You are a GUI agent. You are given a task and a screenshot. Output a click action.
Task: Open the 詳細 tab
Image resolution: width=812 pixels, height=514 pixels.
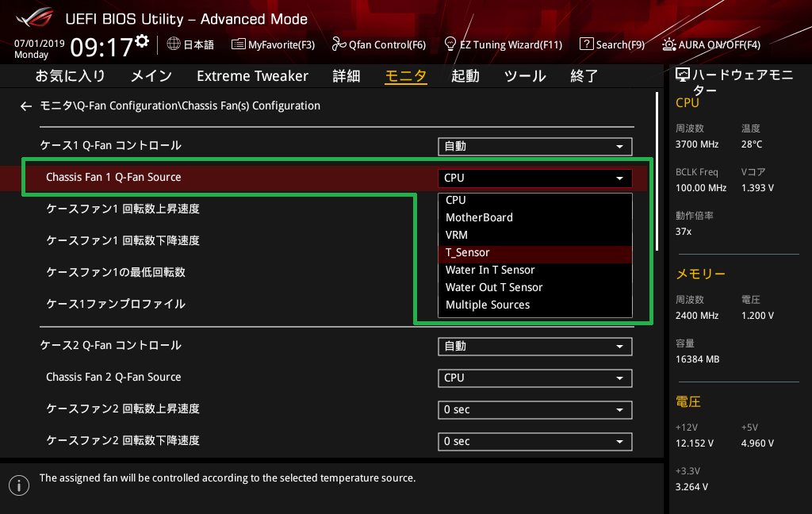click(347, 76)
